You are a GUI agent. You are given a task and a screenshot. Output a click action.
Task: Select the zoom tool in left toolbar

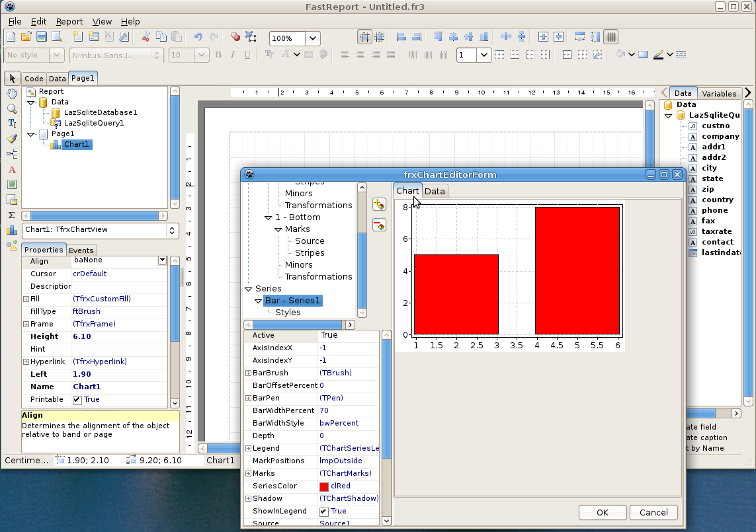(x=12, y=108)
